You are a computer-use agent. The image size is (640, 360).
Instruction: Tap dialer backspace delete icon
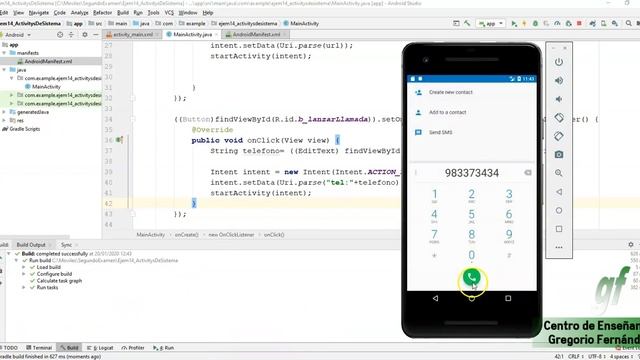point(528,173)
